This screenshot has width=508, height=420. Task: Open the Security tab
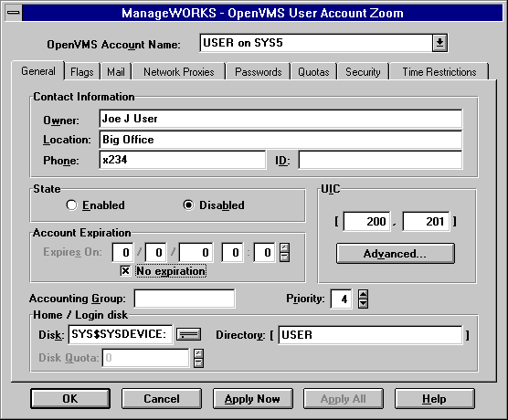pos(363,71)
